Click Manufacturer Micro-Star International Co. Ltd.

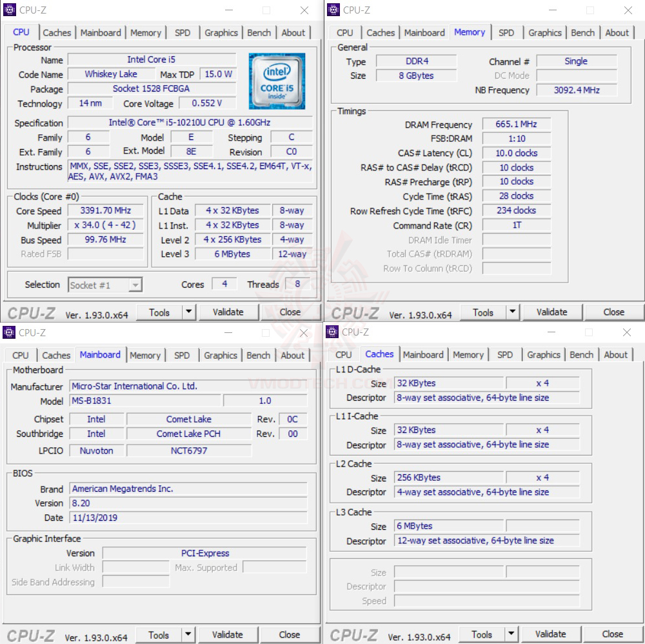[188, 386]
